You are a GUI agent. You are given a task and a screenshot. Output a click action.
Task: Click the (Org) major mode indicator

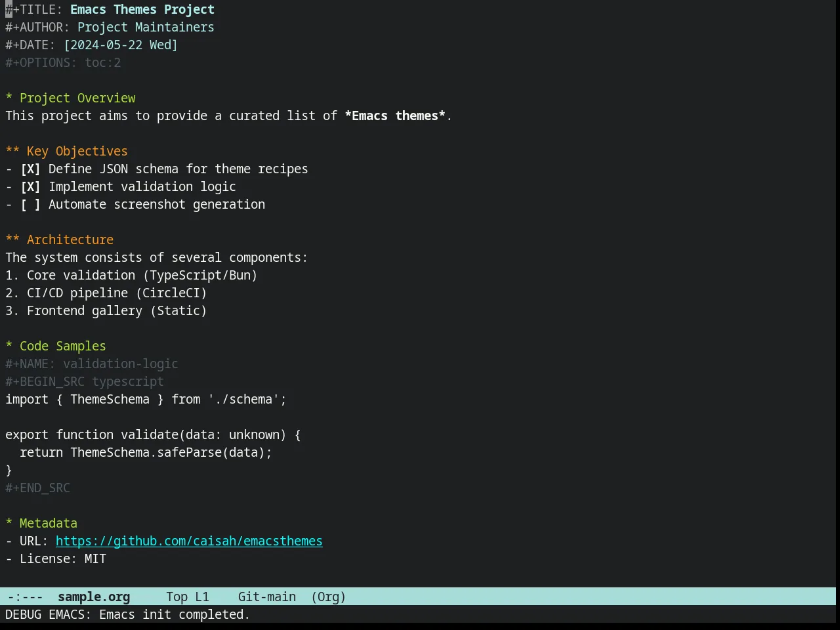[x=328, y=597]
